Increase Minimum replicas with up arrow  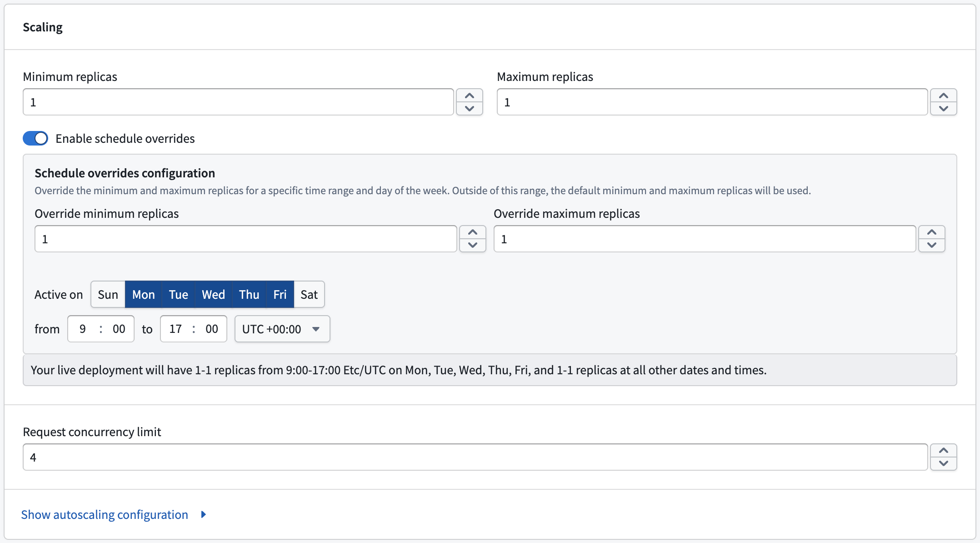pos(470,96)
